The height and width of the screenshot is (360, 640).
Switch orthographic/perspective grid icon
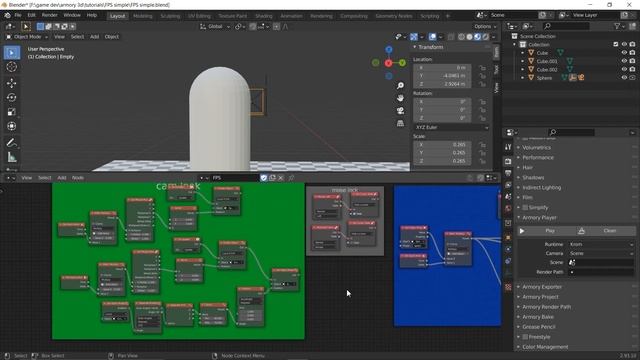(x=400, y=123)
